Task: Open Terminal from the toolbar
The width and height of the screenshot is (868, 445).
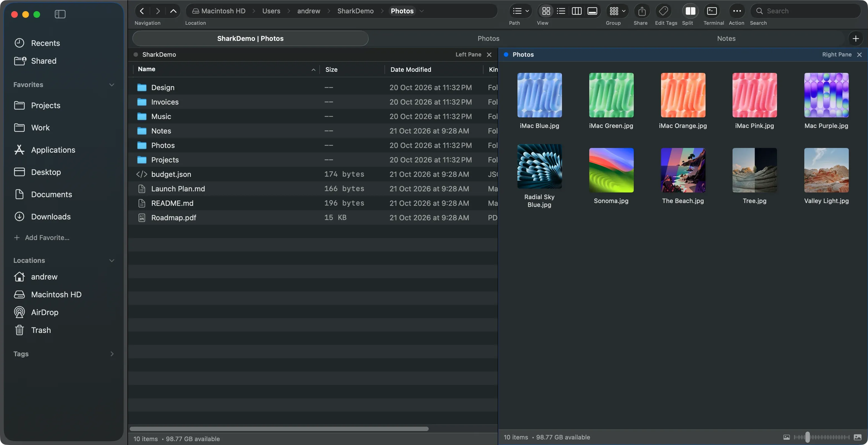Action: pos(712,11)
